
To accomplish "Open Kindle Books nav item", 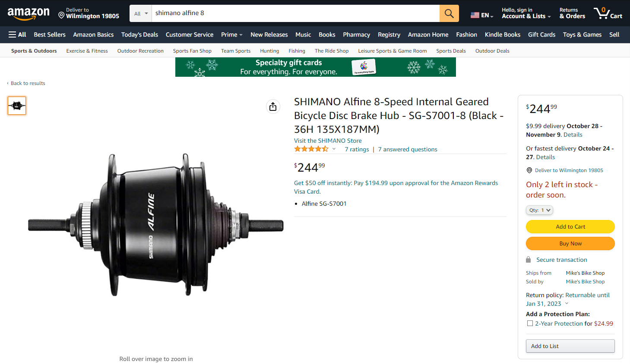I will click(502, 35).
